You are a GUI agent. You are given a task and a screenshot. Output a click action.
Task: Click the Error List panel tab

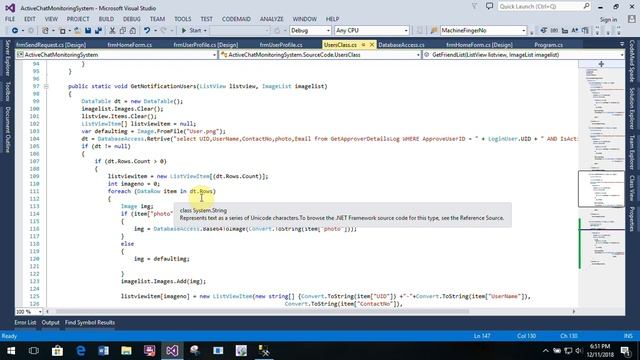point(25,322)
